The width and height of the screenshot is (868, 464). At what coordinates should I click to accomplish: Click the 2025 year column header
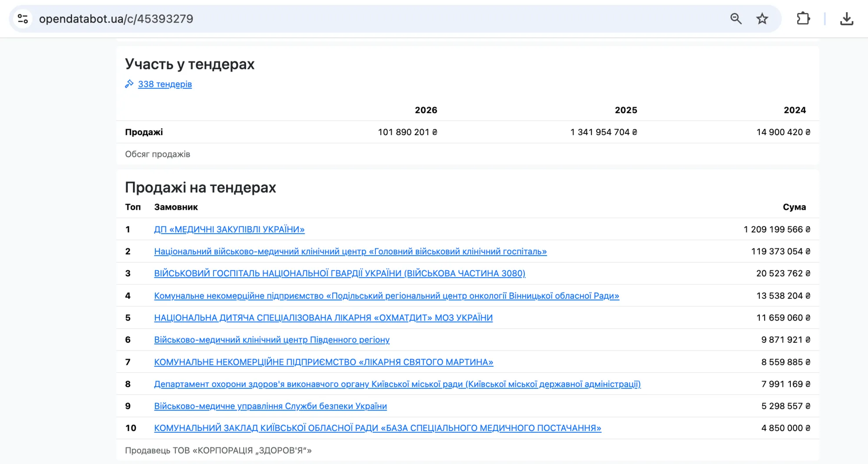click(x=626, y=110)
